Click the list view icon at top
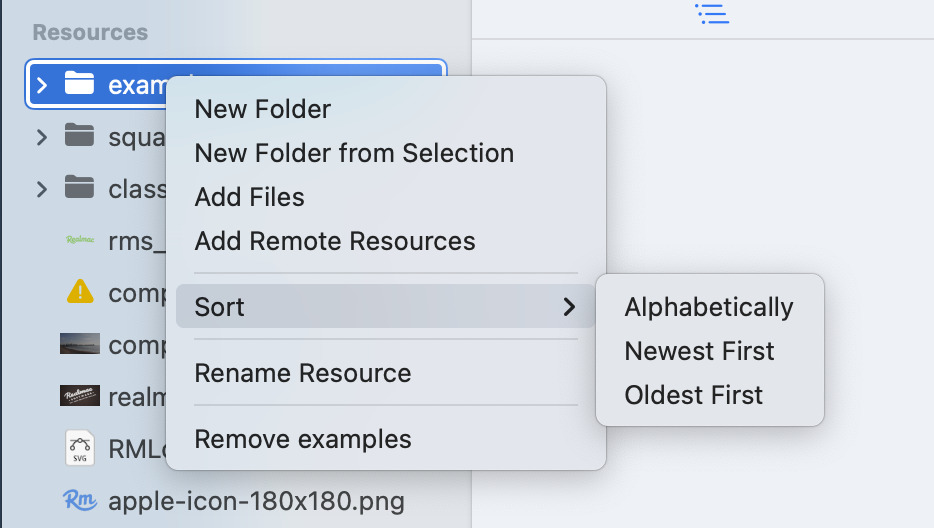 click(711, 14)
